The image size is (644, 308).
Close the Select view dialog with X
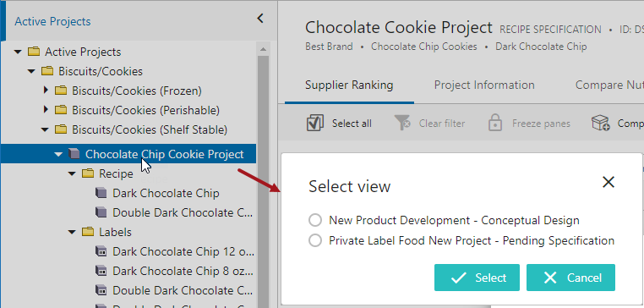pos(608,182)
